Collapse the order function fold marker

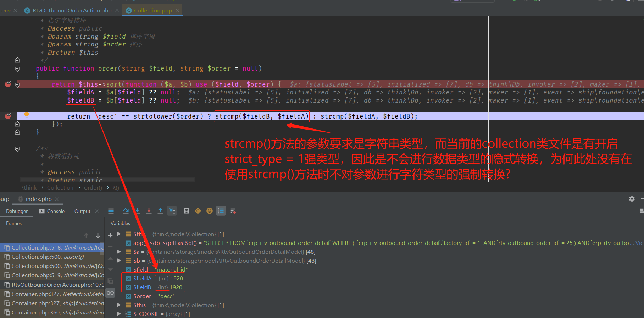pos(17,69)
